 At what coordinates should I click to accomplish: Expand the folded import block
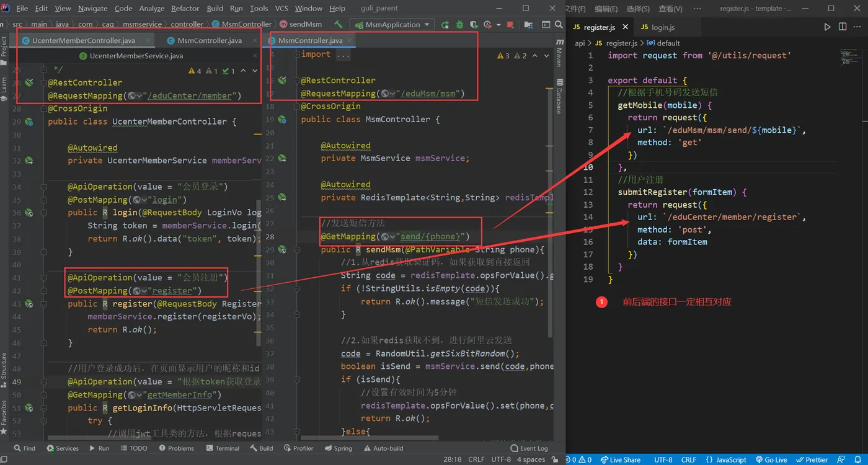pos(342,55)
